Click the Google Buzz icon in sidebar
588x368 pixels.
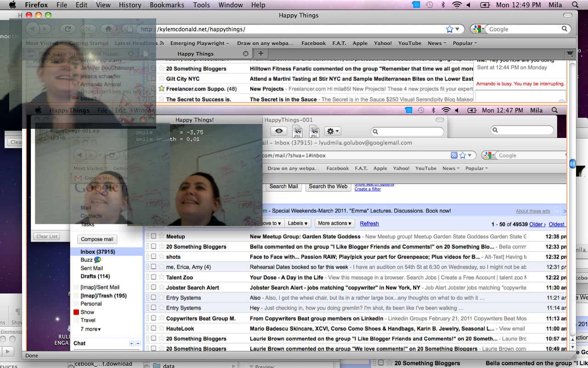(x=97, y=260)
